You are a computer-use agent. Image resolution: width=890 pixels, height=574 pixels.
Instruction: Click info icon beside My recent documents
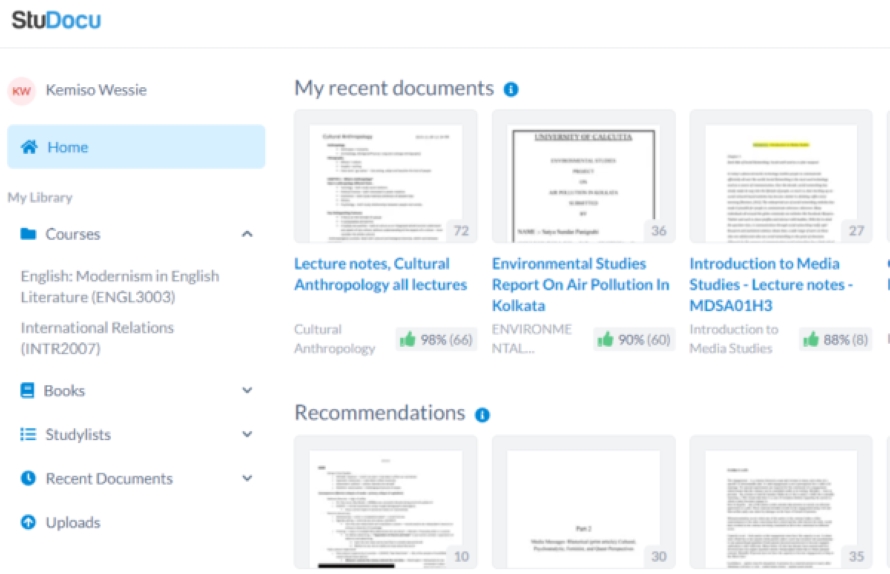tap(511, 90)
